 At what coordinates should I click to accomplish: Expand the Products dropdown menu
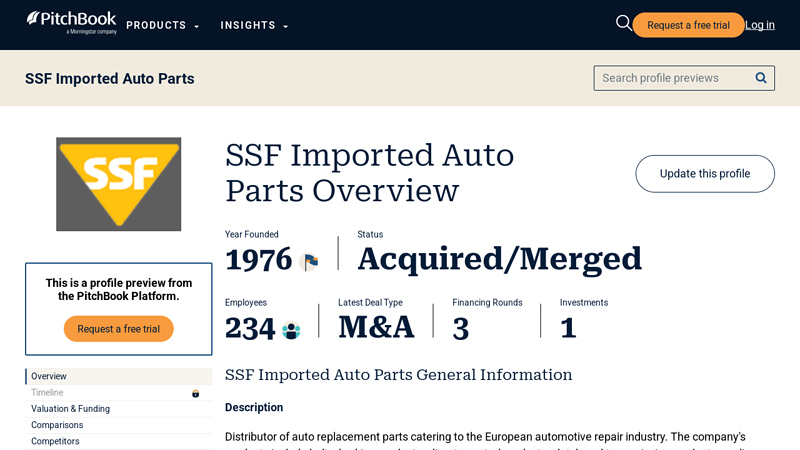click(163, 26)
